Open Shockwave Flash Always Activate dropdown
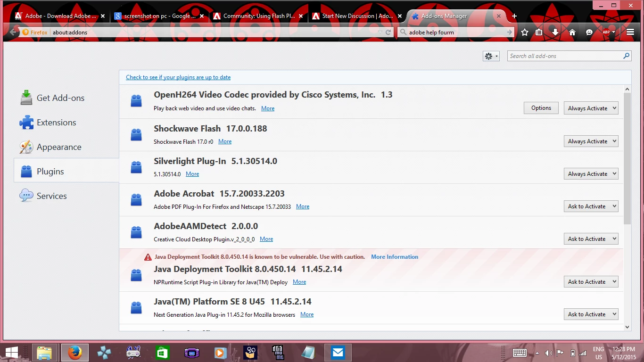The height and width of the screenshot is (362, 644). [x=591, y=141]
